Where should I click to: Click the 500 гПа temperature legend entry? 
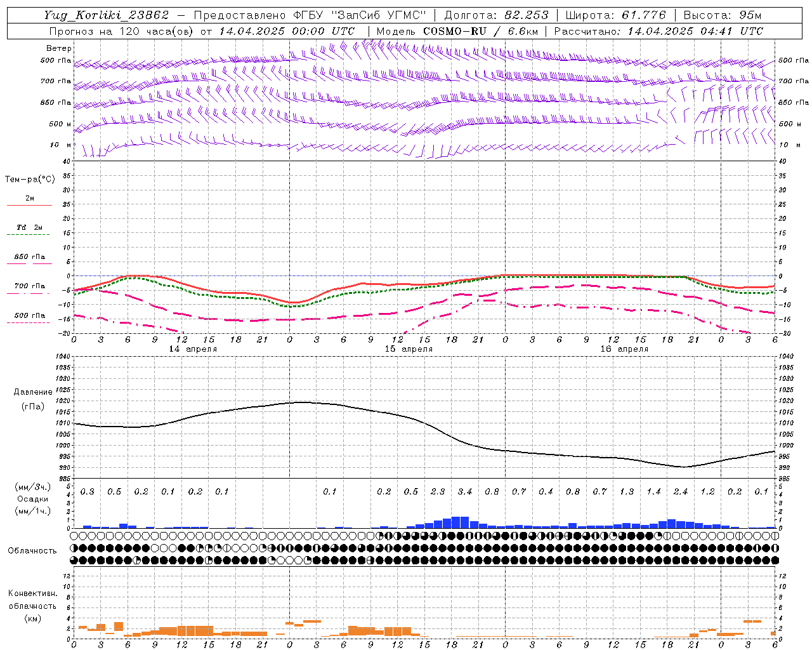tap(30, 315)
